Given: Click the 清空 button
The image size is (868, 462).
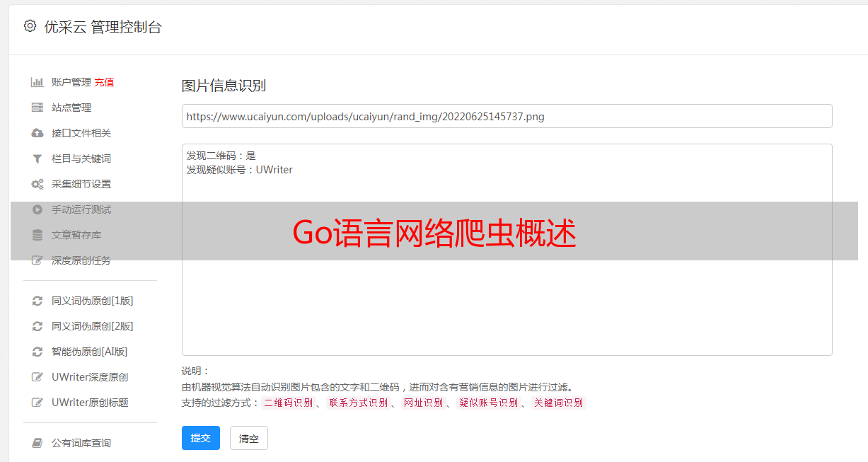Looking at the screenshot, I should pos(249,438).
